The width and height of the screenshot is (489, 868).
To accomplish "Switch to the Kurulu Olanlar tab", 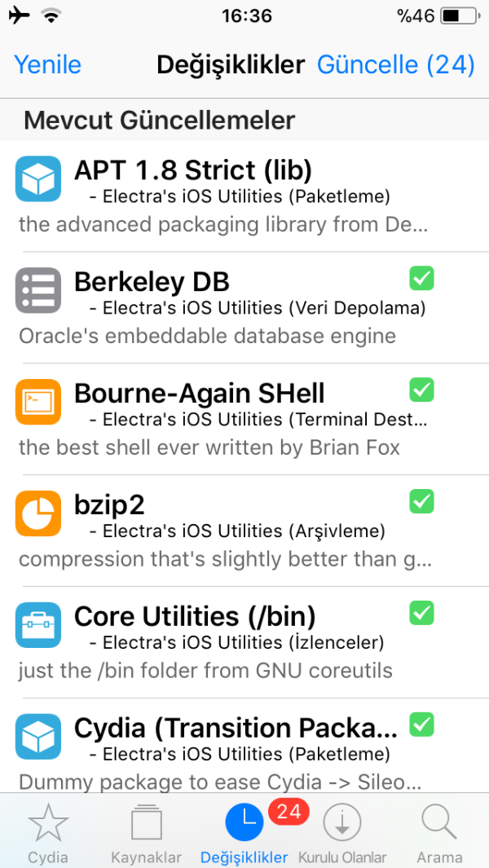I will pyautogui.click(x=342, y=832).
